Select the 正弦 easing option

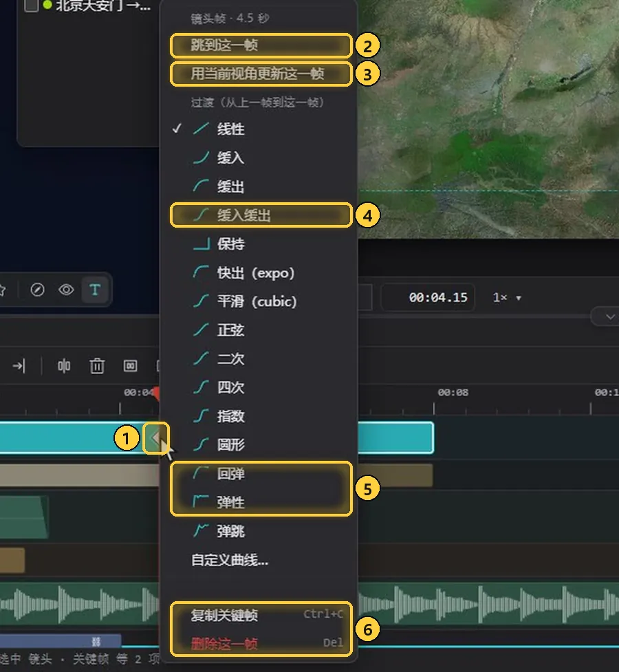point(259,330)
